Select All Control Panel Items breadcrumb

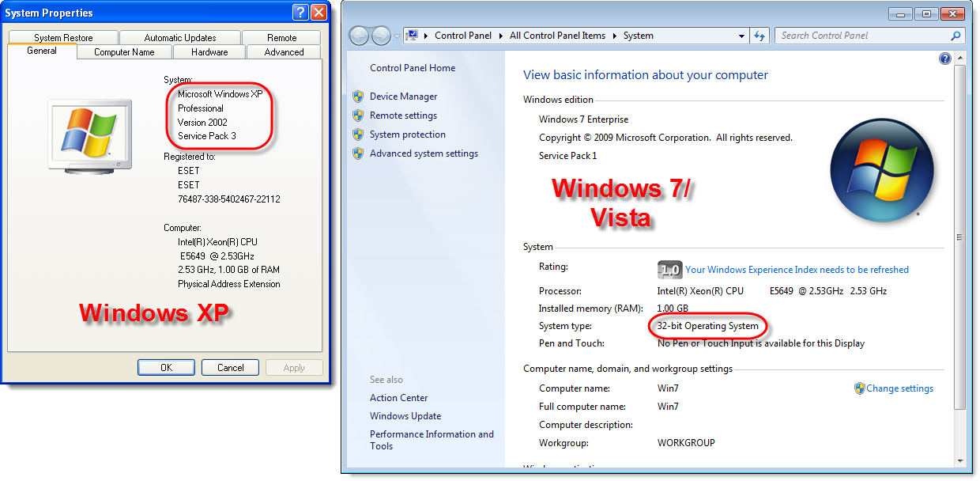click(557, 36)
